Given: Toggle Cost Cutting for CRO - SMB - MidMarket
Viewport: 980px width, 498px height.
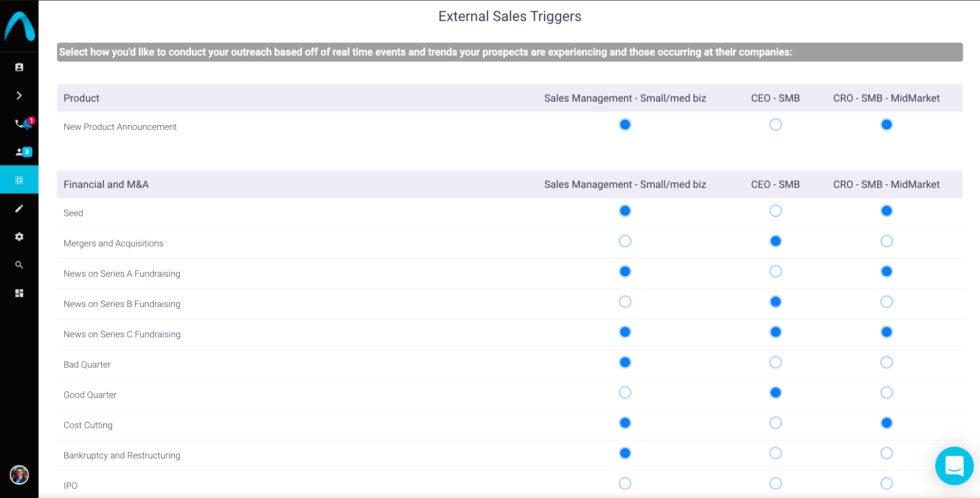Looking at the screenshot, I should pos(886,423).
